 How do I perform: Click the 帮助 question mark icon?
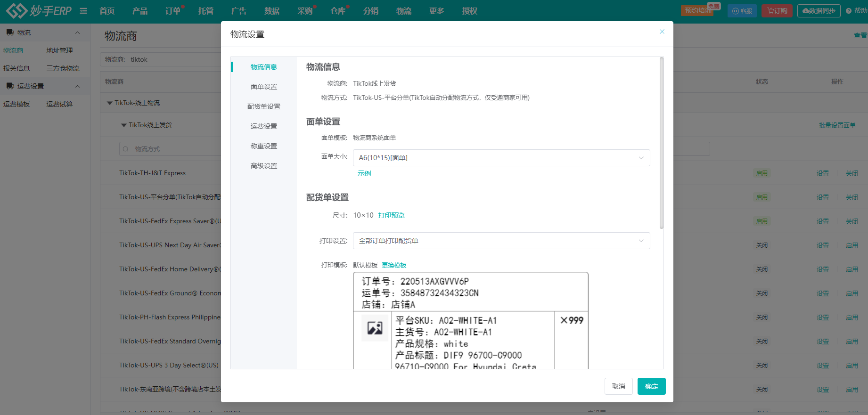coord(849,11)
